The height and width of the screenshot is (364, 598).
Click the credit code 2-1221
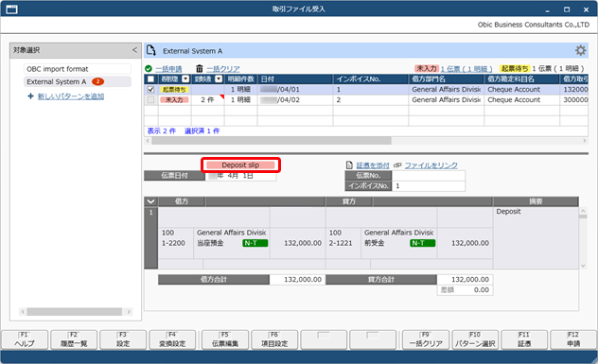point(341,243)
